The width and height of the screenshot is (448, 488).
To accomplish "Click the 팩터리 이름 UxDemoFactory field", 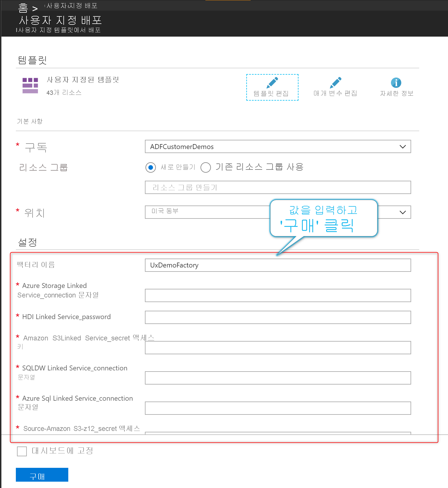I will coord(278,265).
